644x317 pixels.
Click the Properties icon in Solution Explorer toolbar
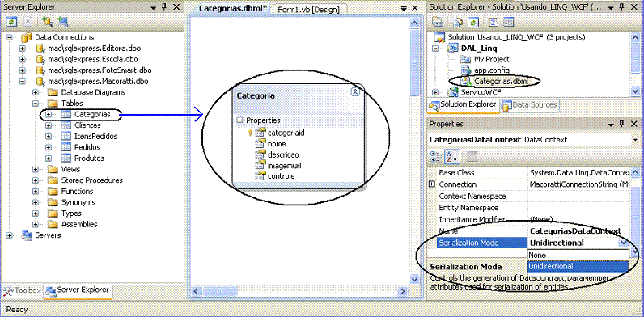point(439,22)
